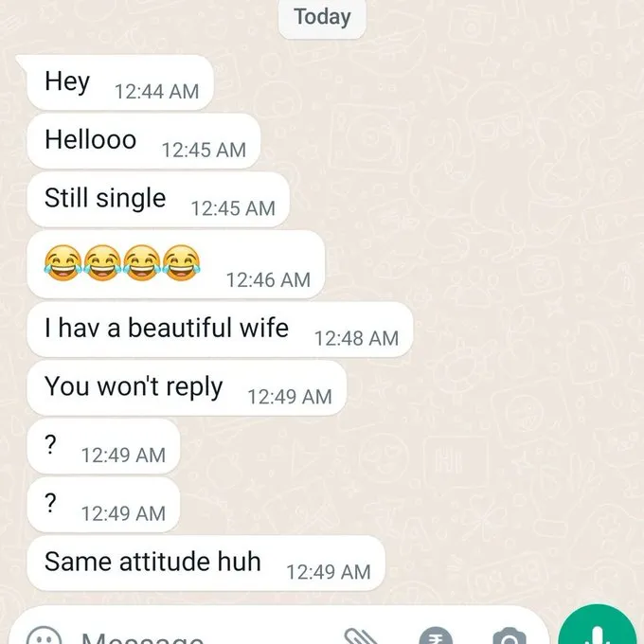Tap the 'Today' date label
644x644 pixels.
[322, 18]
